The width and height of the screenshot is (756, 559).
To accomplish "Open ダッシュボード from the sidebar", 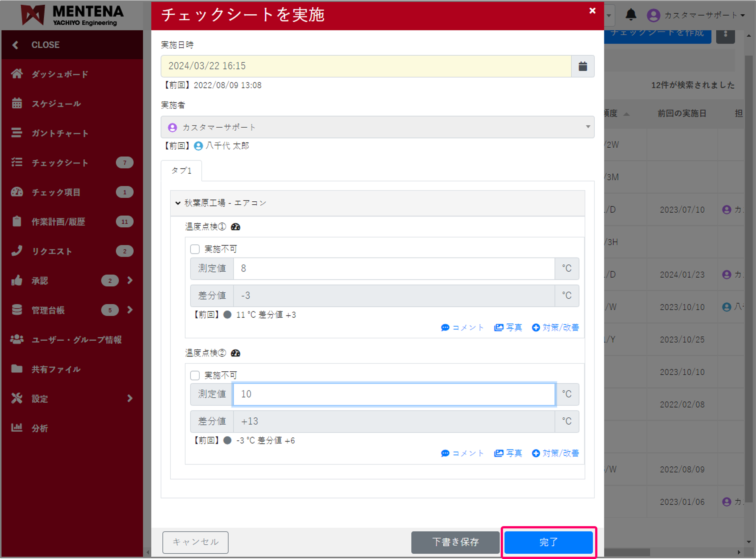I will coord(60,74).
